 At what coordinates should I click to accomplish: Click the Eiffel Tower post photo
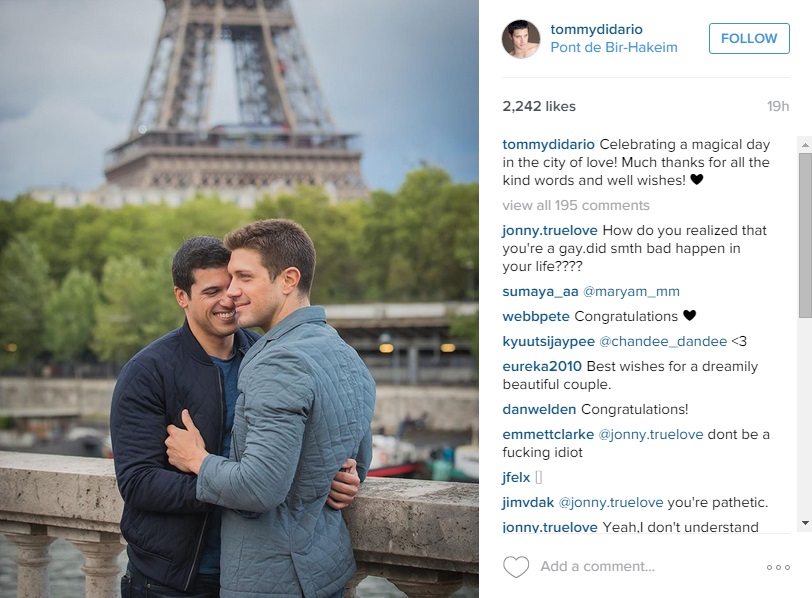[239, 299]
